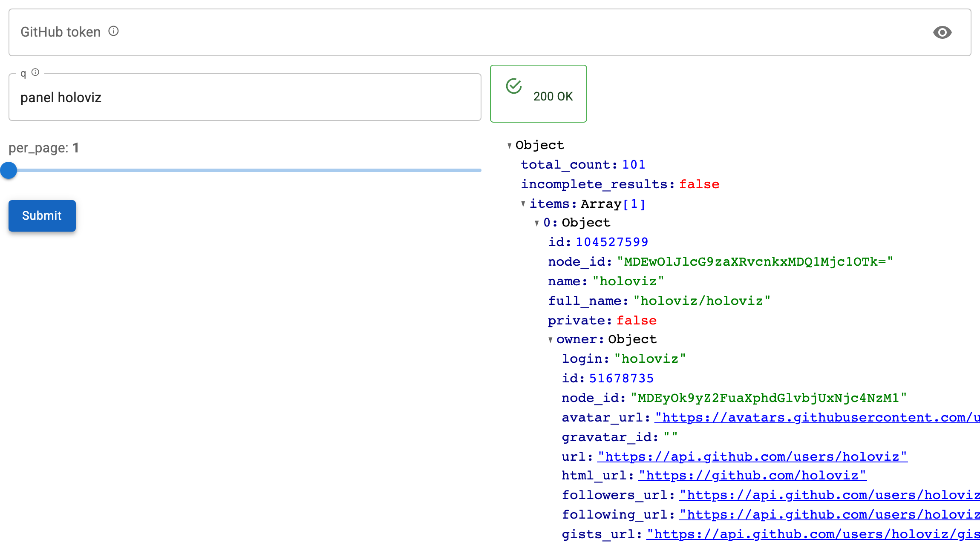The image size is (980, 545).
Task: Click the incomplete_results false value
Action: (x=699, y=184)
